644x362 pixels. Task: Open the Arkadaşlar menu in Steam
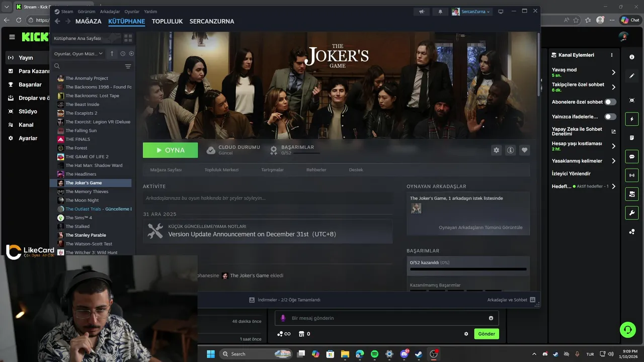110,12
